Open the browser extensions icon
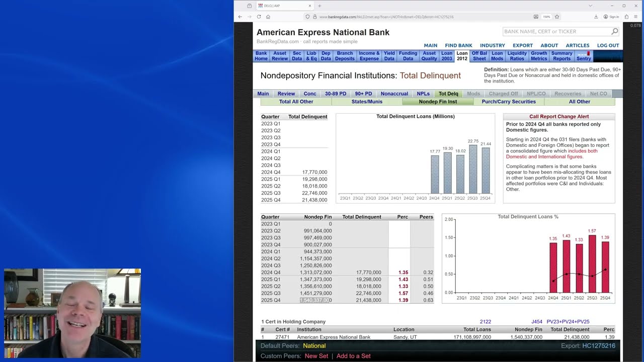 pyautogui.click(x=626, y=17)
